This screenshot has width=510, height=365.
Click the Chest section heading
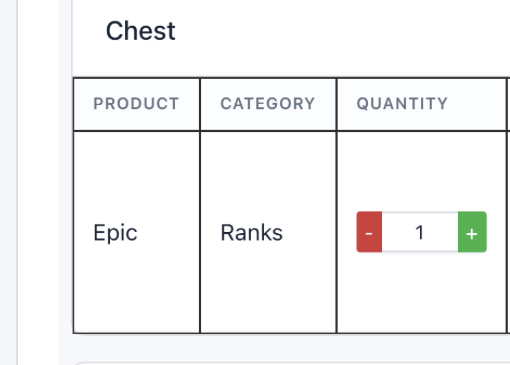[x=140, y=31]
